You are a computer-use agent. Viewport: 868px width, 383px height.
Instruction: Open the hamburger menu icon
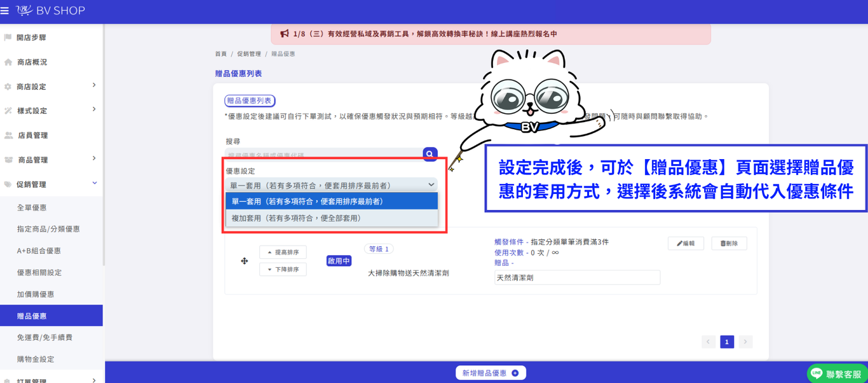coord(4,11)
